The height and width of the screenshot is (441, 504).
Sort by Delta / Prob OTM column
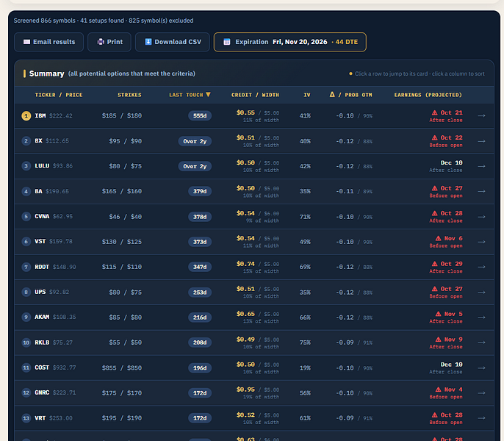[x=351, y=95]
